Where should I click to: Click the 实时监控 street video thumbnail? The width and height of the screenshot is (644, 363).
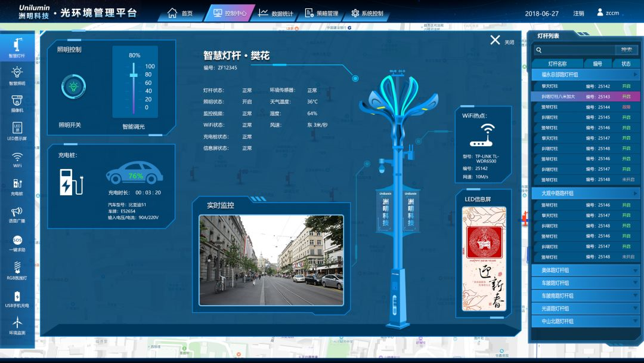271,260
